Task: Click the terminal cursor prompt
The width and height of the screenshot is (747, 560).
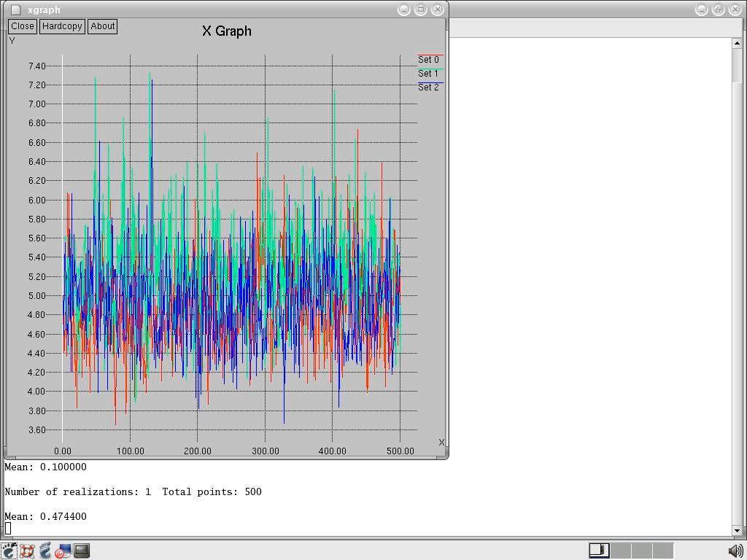Action: pyautogui.click(x=8, y=529)
